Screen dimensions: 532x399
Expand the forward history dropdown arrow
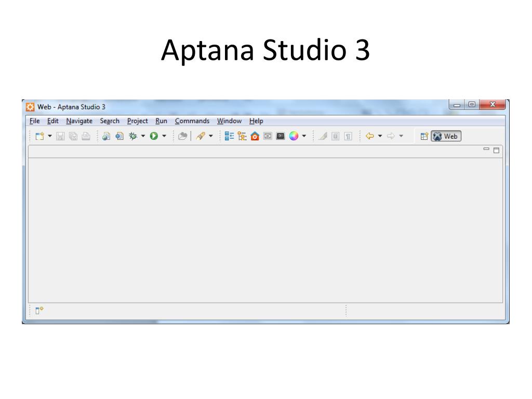coord(401,136)
